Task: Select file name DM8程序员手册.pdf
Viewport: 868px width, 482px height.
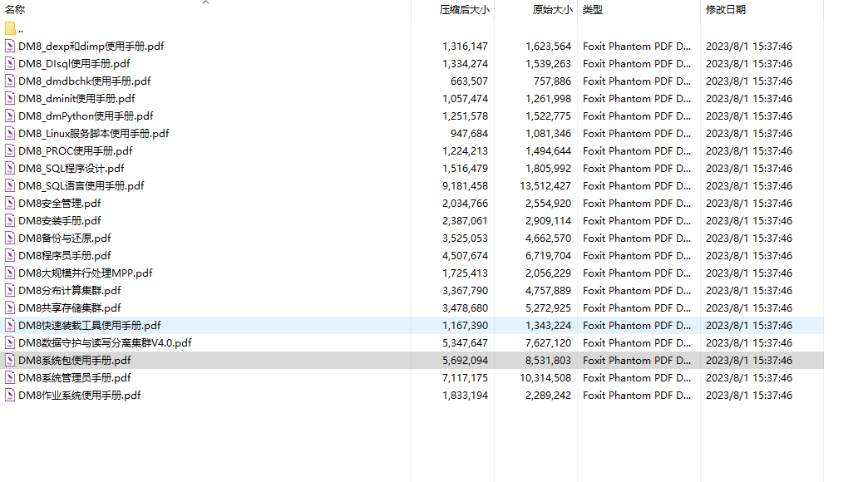Action: (x=65, y=255)
